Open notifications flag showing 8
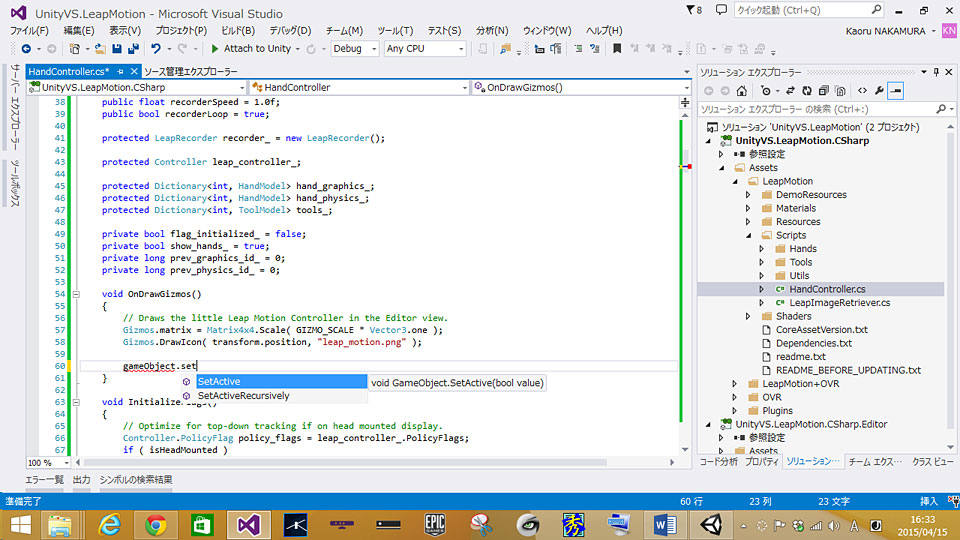Viewport: 960px width, 540px height. click(694, 10)
